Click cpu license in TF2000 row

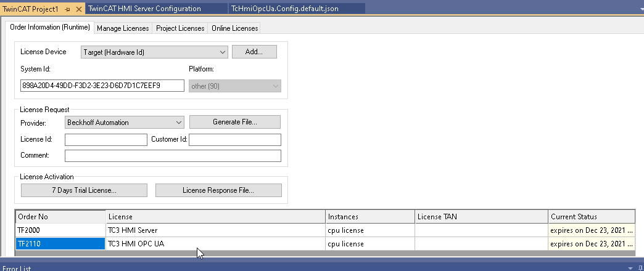coord(371,230)
